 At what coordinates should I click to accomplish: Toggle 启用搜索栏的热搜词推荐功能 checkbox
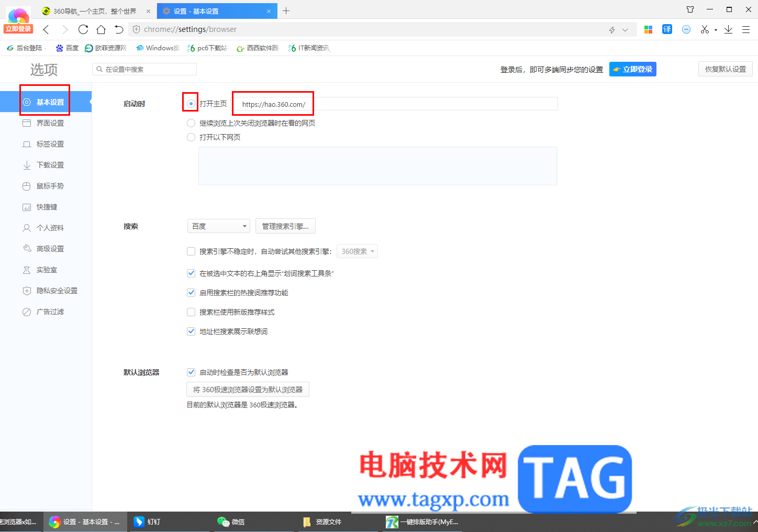coord(191,293)
